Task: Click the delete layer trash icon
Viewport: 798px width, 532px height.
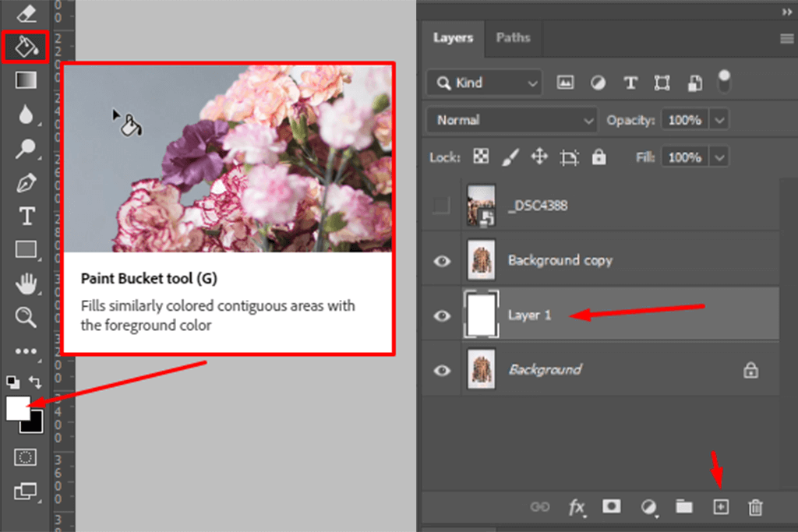Action: point(755,507)
